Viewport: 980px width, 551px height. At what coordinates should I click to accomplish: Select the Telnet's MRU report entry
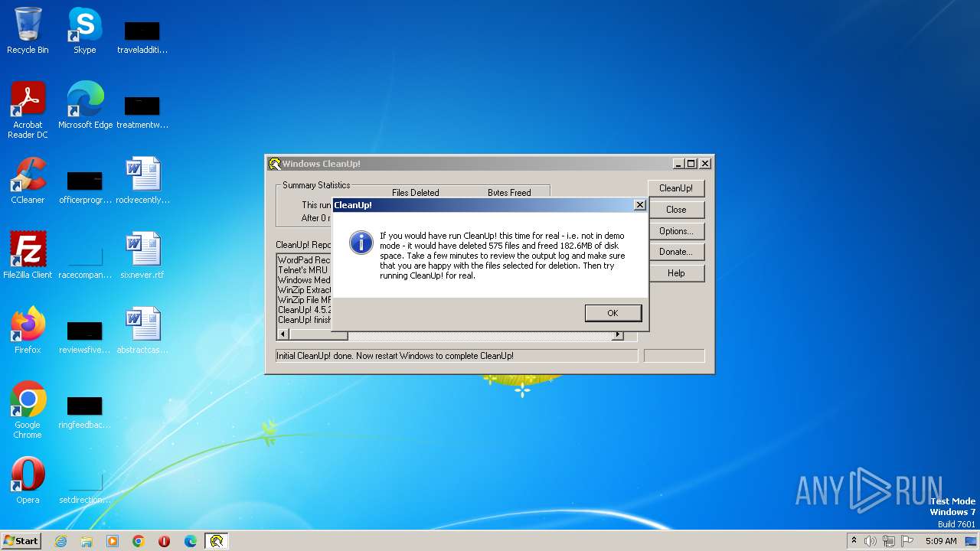click(303, 270)
